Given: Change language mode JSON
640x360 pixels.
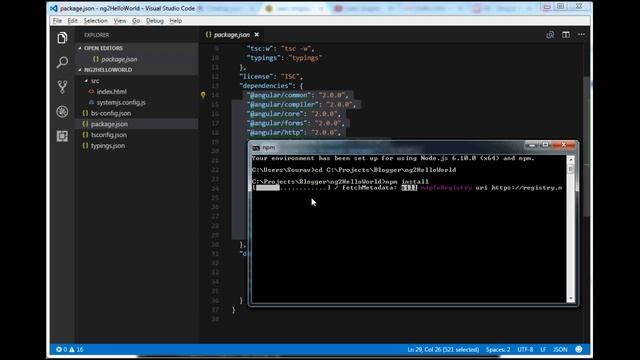Looking at the screenshot, I should (x=560, y=349).
